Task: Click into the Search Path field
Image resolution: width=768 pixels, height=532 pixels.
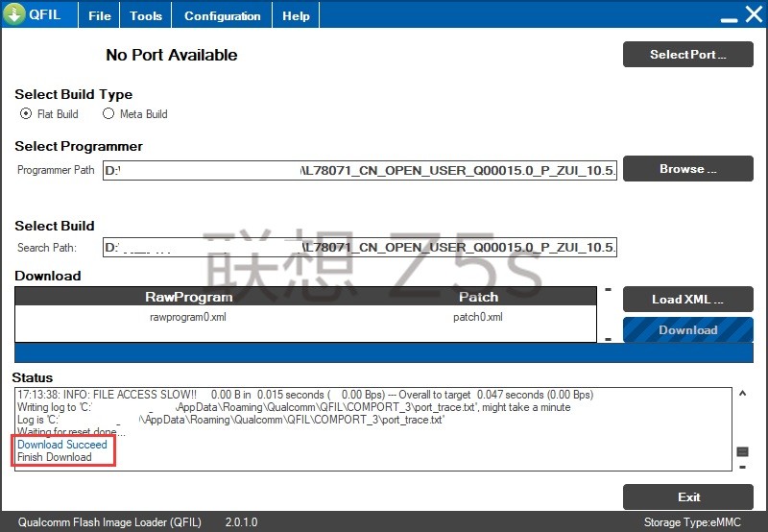Action: (359, 247)
